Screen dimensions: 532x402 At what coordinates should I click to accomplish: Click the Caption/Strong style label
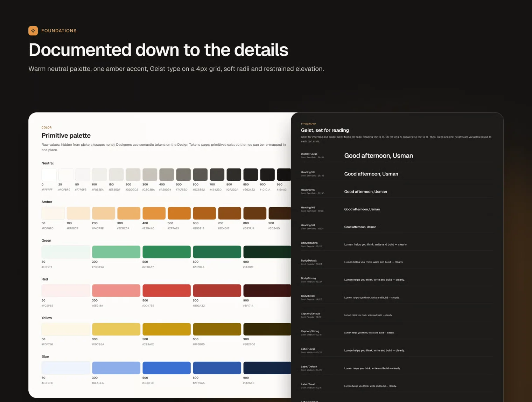coord(310,331)
